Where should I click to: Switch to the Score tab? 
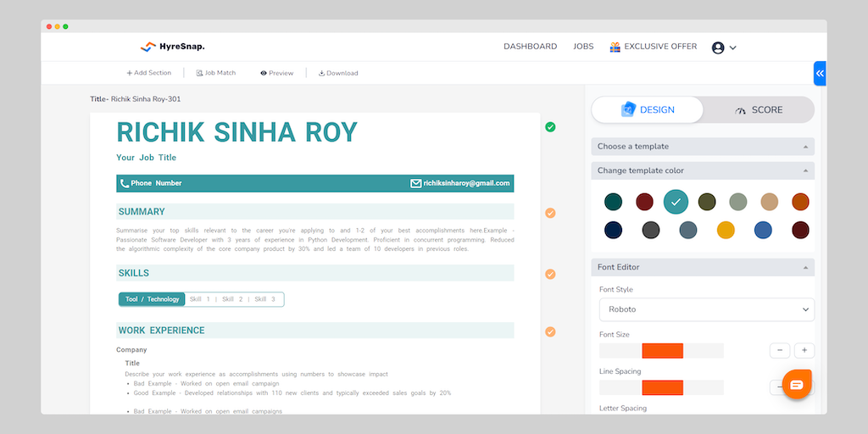click(759, 109)
